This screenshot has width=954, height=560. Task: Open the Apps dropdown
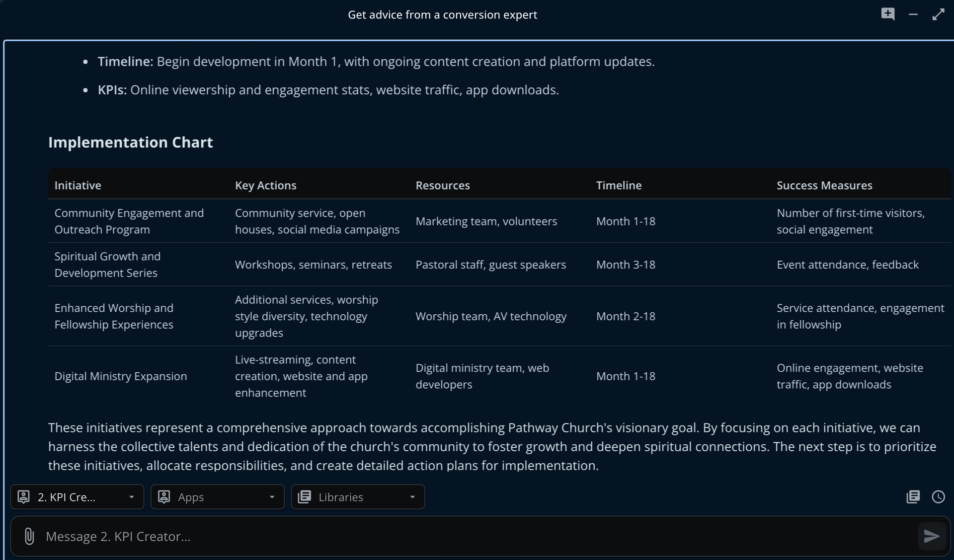tap(218, 497)
